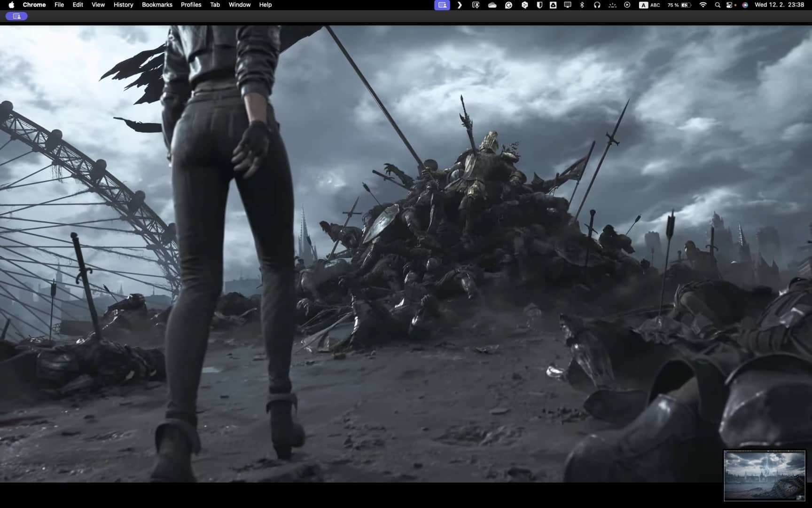Click the picture-in-picture preview thumbnail
Image resolution: width=812 pixels, height=508 pixels.
tap(765, 476)
